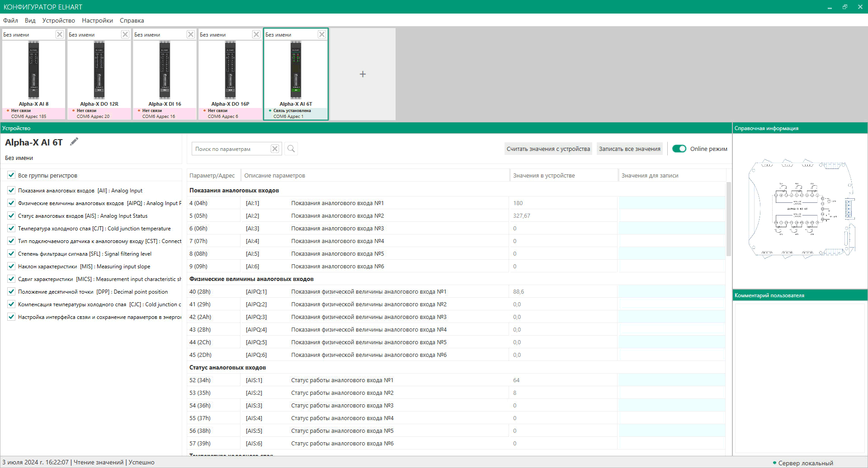Toggle Компенсация температуры холодного спая [CJC] checkbox
This screenshot has width=868, height=468.
[11, 304]
